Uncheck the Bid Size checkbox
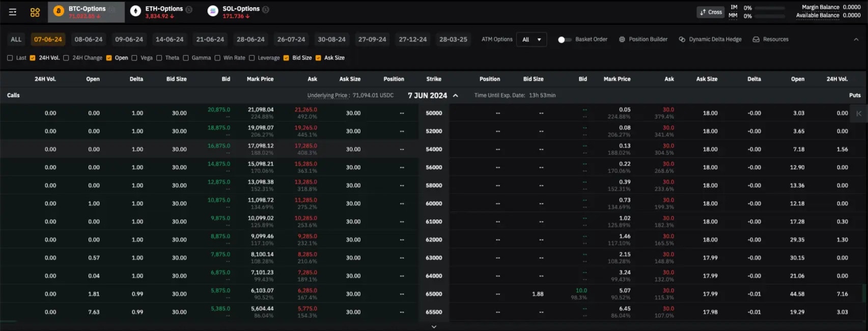The height and width of the screenshot is (331, 868). 286,58
